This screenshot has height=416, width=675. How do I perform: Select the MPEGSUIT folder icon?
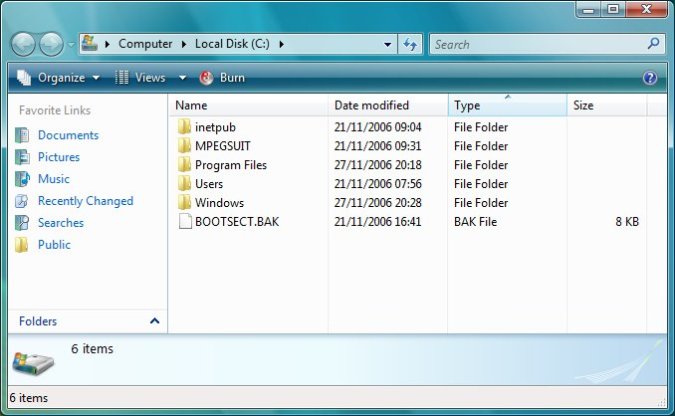[x=184, y=146]
